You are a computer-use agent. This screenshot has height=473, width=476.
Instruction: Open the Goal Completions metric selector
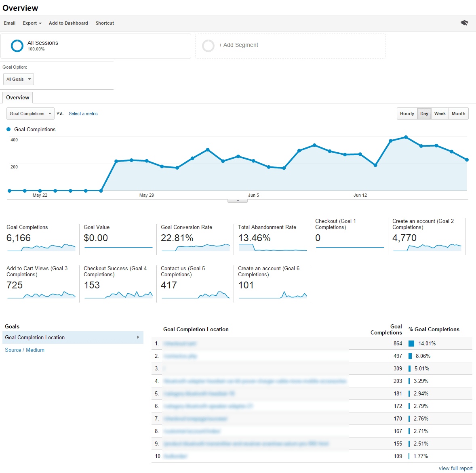[x=30, y=114]
